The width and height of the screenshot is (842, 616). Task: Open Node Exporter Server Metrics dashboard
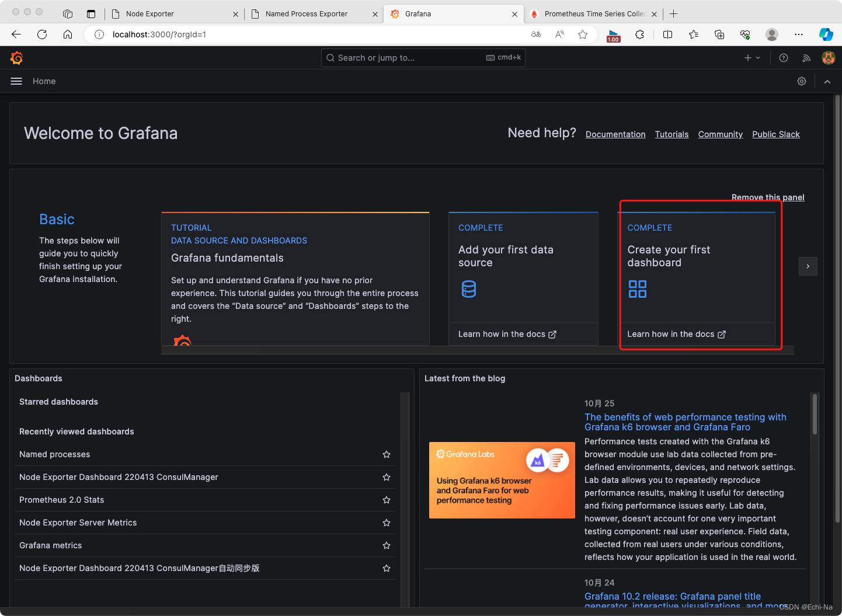(x=78, y=523)
